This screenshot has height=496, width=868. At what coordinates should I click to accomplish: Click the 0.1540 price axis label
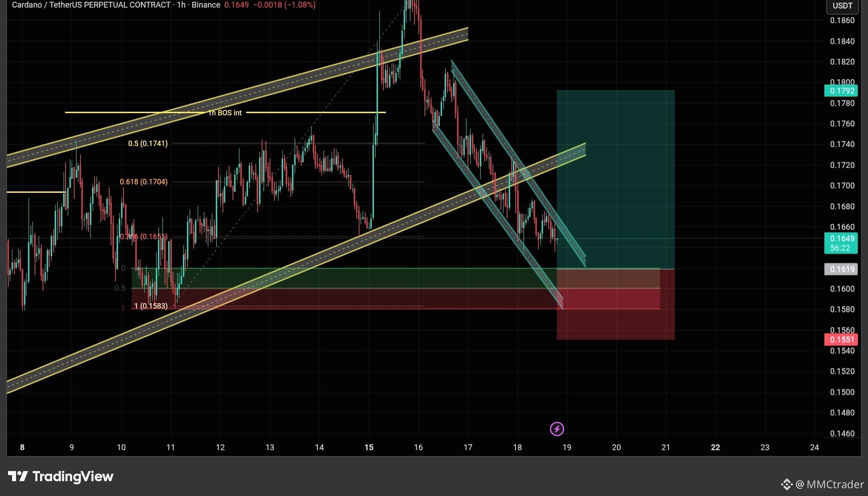click(x=842, y=351)
